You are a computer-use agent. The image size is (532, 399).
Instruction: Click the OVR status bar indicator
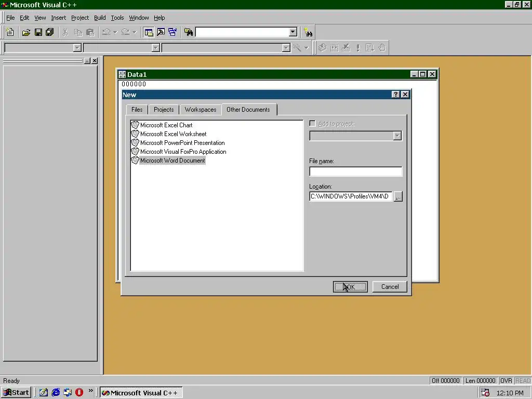click(506, 381)
